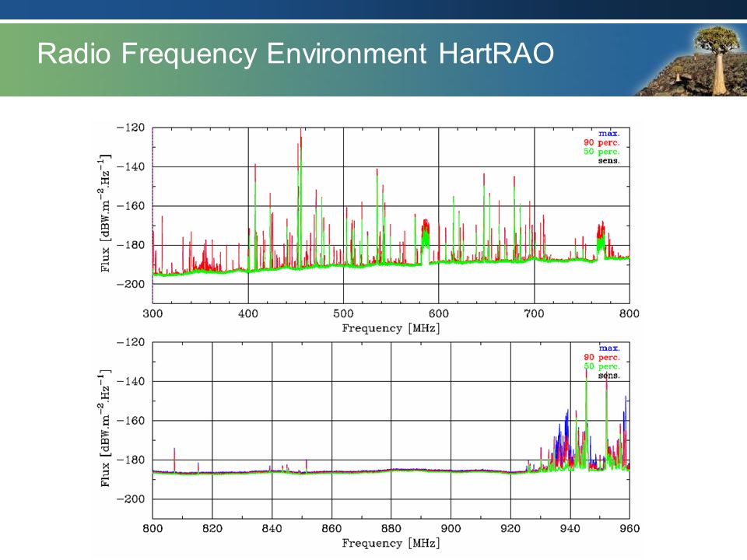The width and height of the screenshot is (747, 560).
Task: Click the Flux axis title of the 800–960 MHz chart
Action: (105, 428)
